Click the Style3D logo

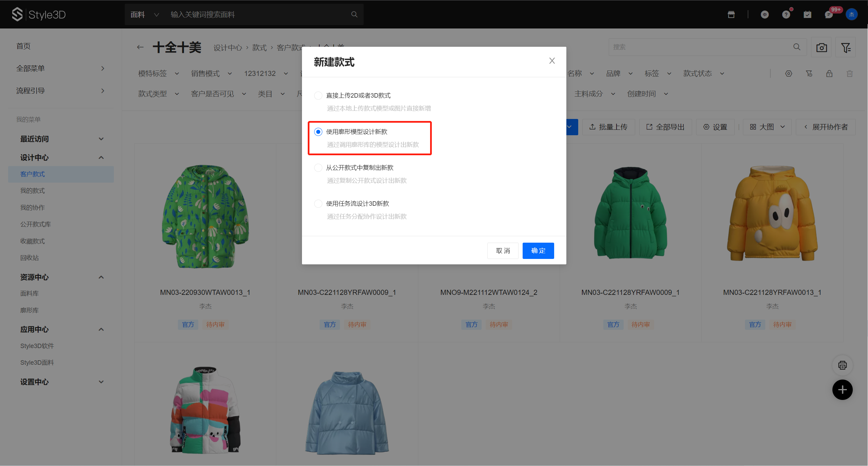click(39, 14)
